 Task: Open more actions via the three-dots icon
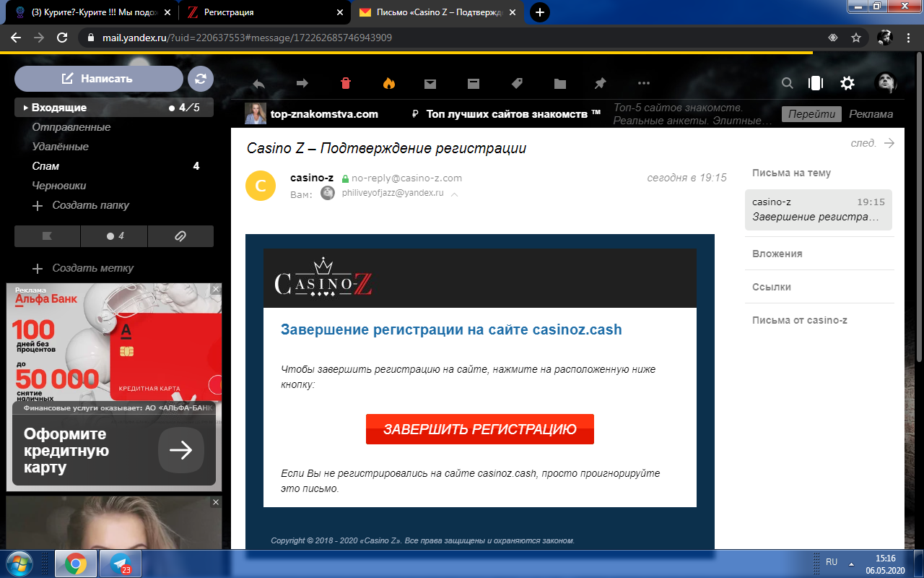644,84
